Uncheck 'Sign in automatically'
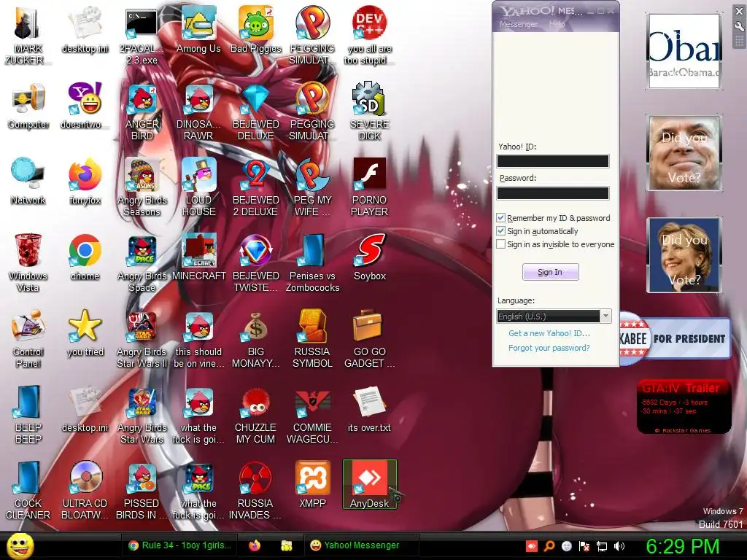747x560 pixels. pyautogui.click(x=500, y=231)
